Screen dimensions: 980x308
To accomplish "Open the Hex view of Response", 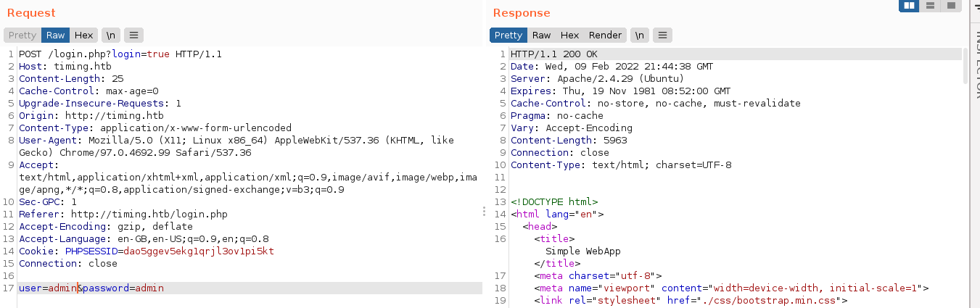I will (569, 35).
